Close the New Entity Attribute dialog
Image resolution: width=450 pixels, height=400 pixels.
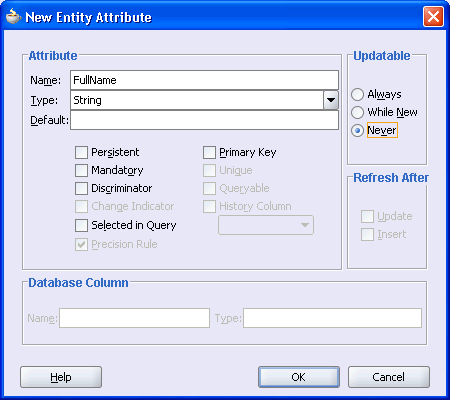click(433, 16)
